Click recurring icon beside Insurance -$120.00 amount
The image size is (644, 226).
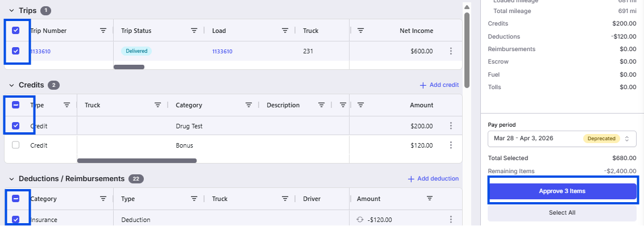(360, 219)
